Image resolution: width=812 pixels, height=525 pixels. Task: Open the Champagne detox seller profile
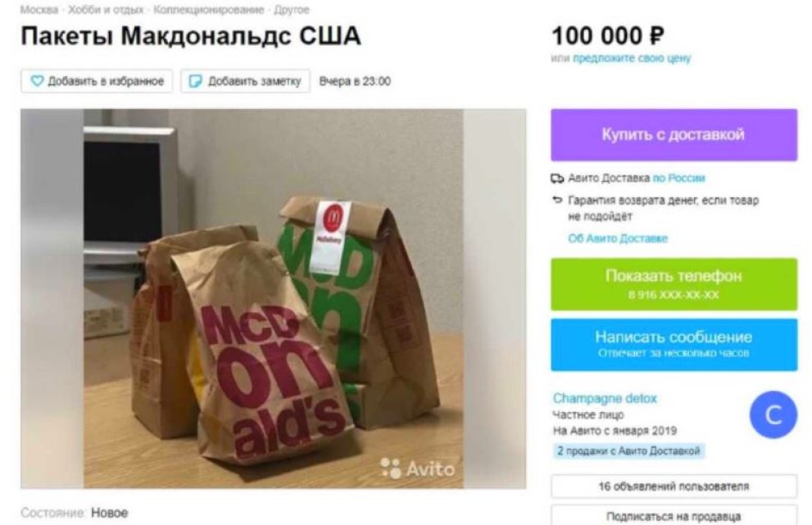point(605,399)
